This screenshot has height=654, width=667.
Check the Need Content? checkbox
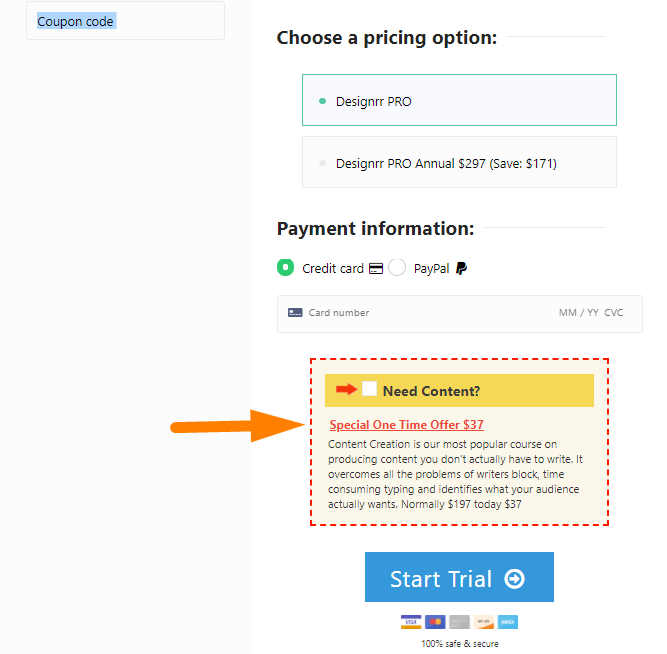pyautogui.click(x=369, y=389)
